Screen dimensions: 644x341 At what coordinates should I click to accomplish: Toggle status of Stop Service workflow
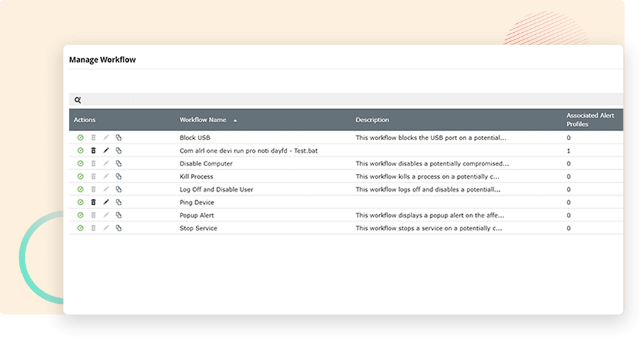pos(80,228)
